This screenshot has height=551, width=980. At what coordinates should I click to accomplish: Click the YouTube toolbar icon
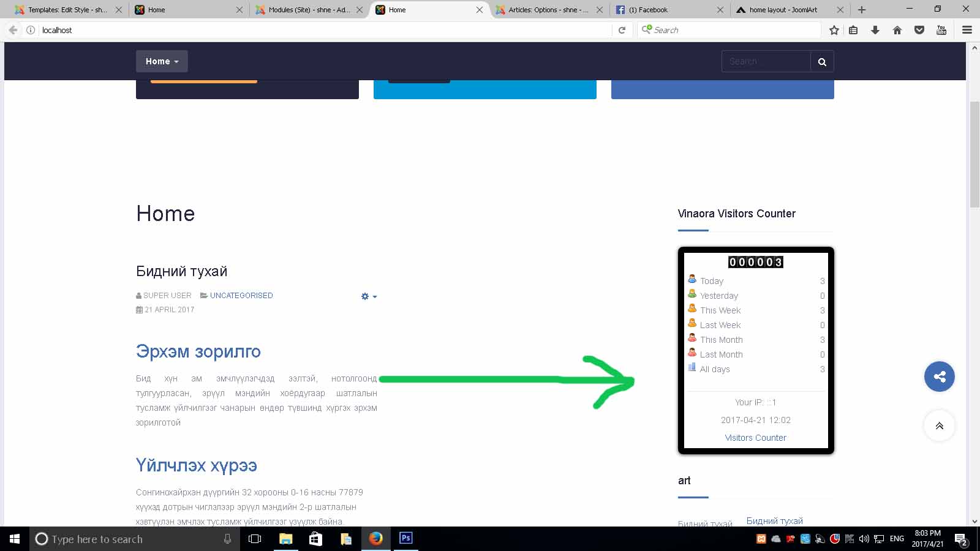click(941, 30)
